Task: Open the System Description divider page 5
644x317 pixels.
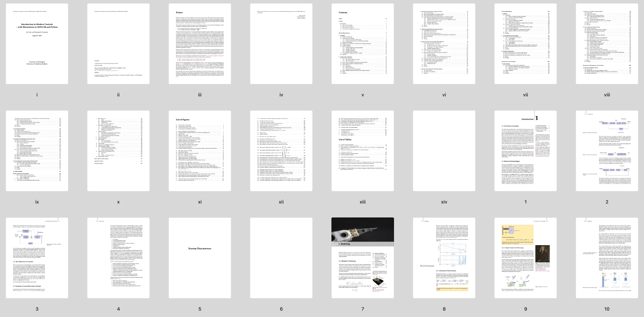Action: pyautogui.click(x=200, y=258)
